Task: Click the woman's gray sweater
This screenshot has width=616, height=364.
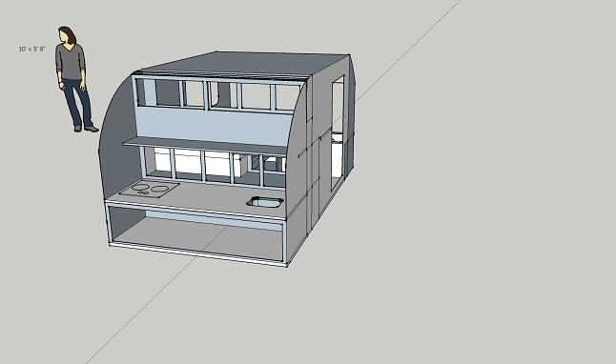Action: click(70, 61)
